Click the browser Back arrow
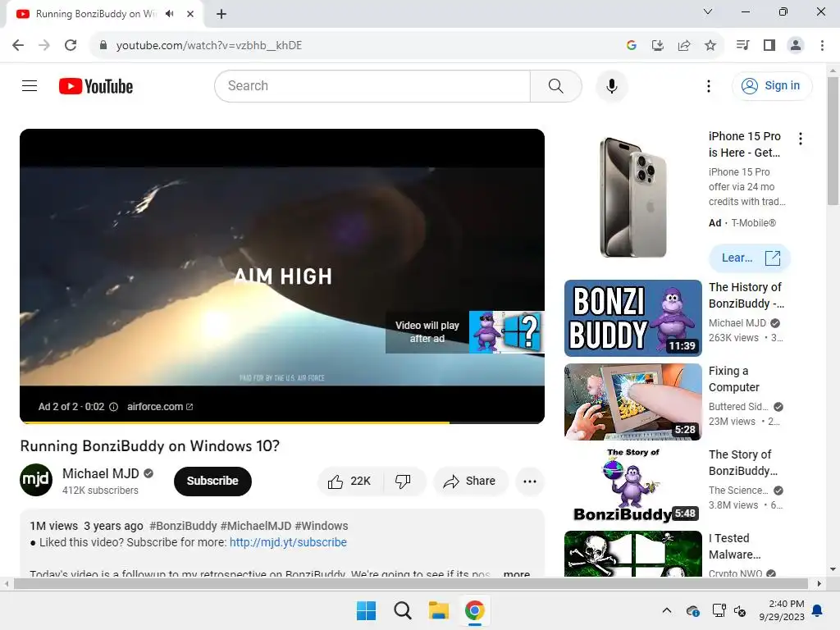The height and width of the screenshot is (630, 840). coord(18,45)
